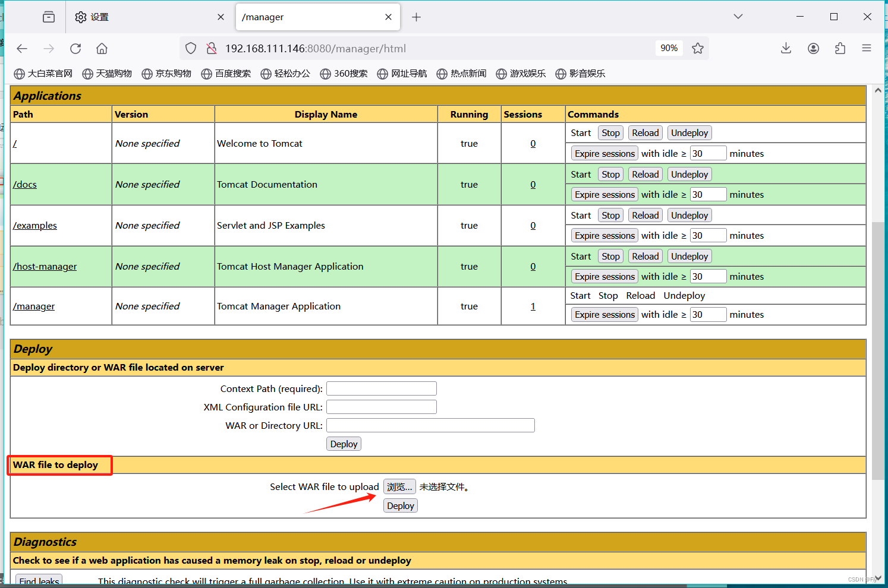
Task: Open the 天猫购物 bookmark
Action: (x=107, y=74)
